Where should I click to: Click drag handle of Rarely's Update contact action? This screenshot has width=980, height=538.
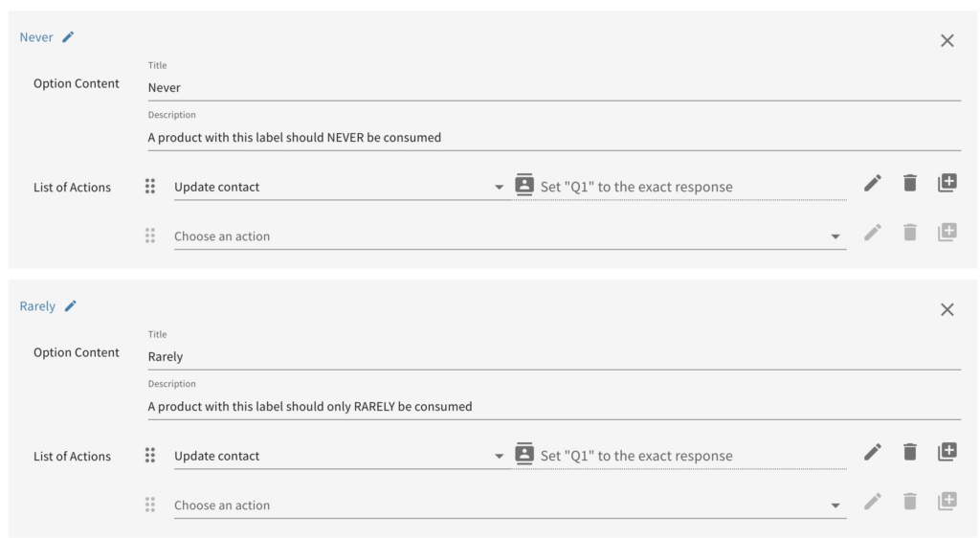click(x=150, y=456)
